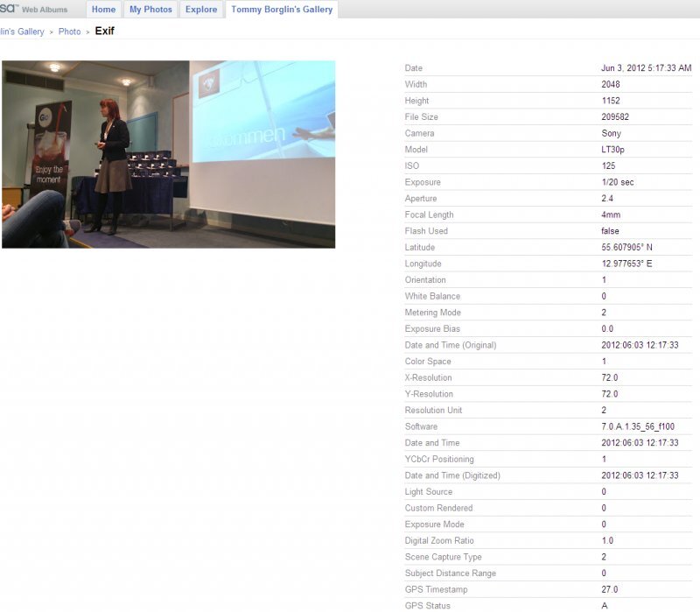Select the Focal Length value 4mm
Screen dimensions: 700x612
(611, 215)
